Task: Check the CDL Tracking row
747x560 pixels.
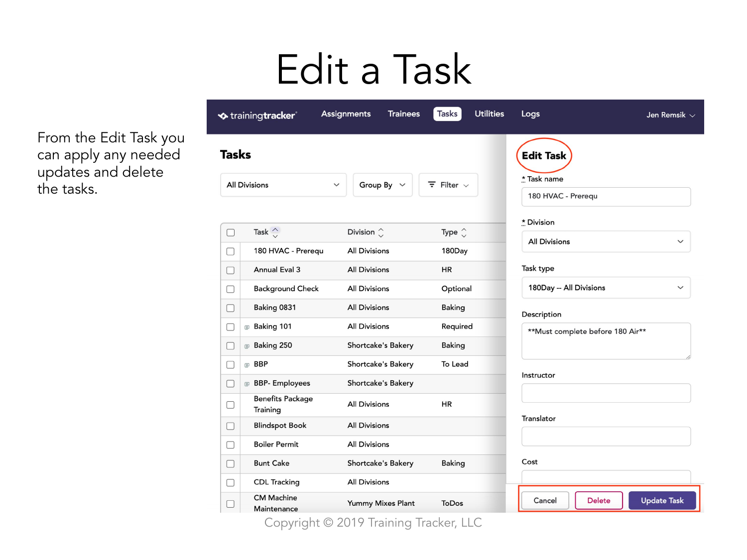Action: point(231,483)
